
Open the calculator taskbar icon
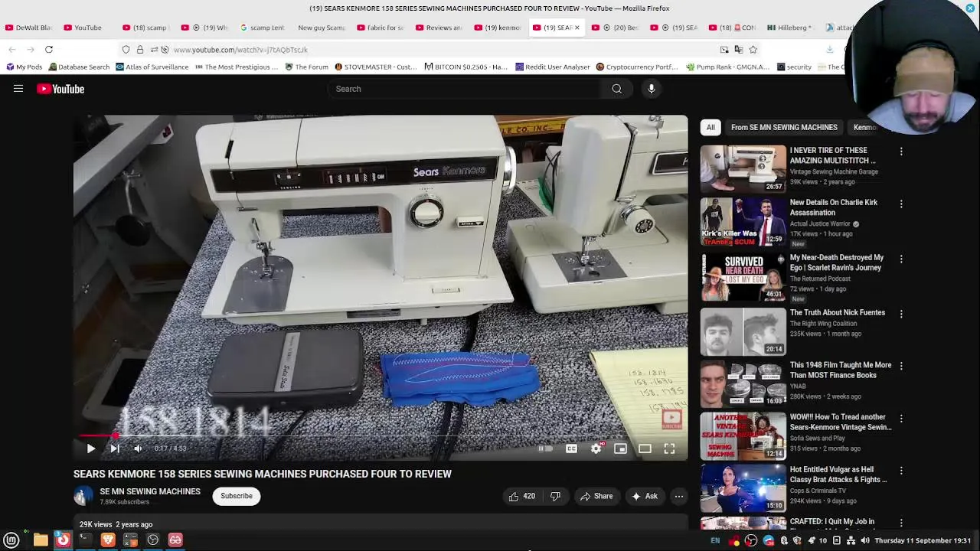(x=130, y=540)
